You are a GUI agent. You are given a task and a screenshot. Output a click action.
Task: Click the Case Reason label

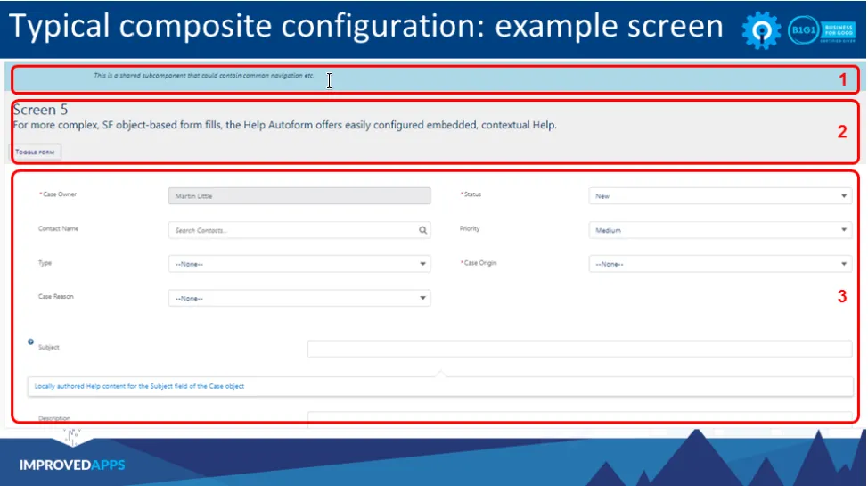coord(56,296)
